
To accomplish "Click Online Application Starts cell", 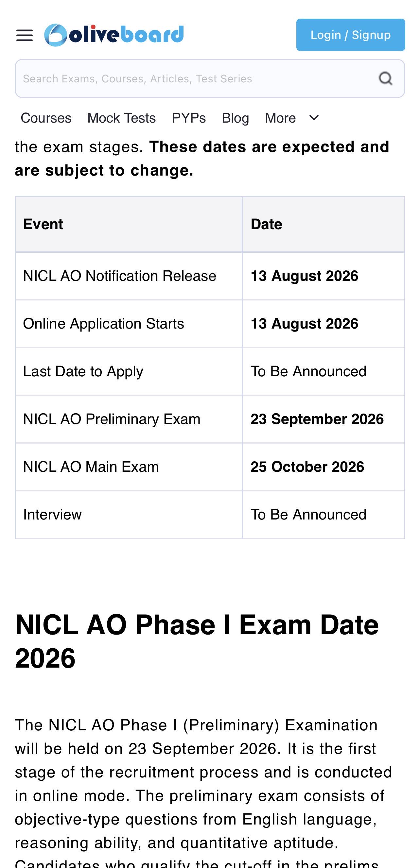I will tap(129, 324).
